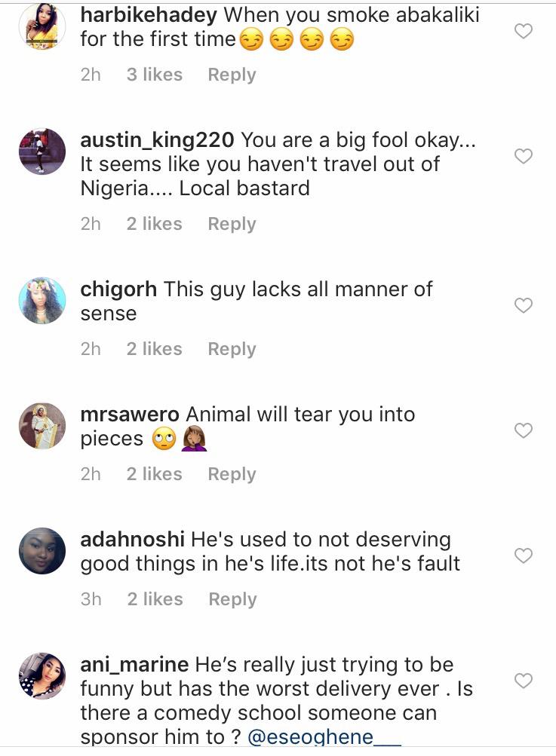Reply to the chigorh comment
The image size is (556, 756).
coord(232,349)
